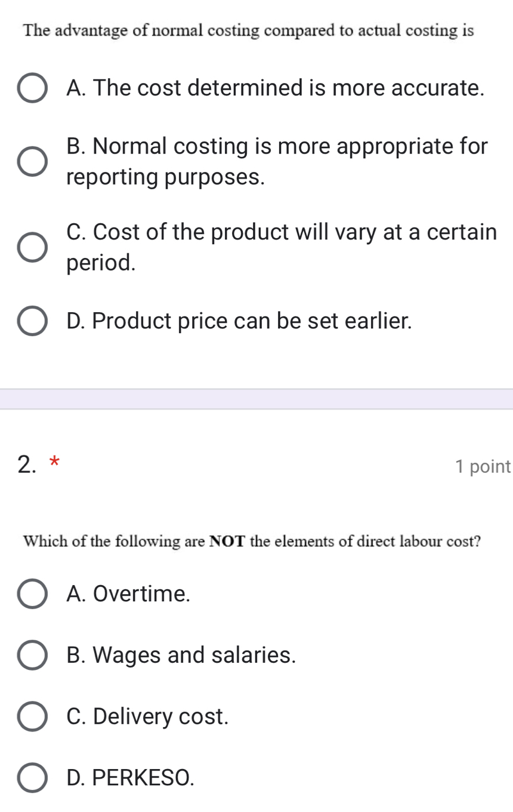Screen dimensions: 513x812
Task: Click the question number 2 required asterisk
Action: pyautogui.click(x=54, y=462)
